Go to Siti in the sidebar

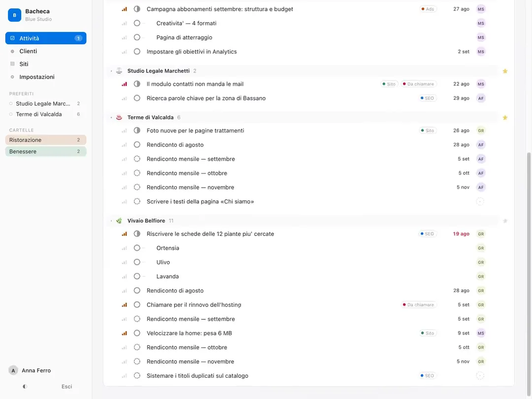(46, 64)
